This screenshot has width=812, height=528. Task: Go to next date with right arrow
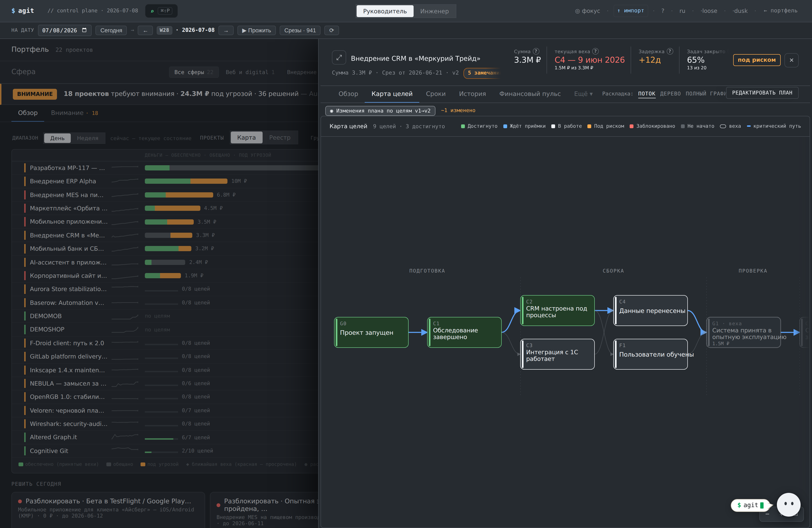tap(226, 30)
